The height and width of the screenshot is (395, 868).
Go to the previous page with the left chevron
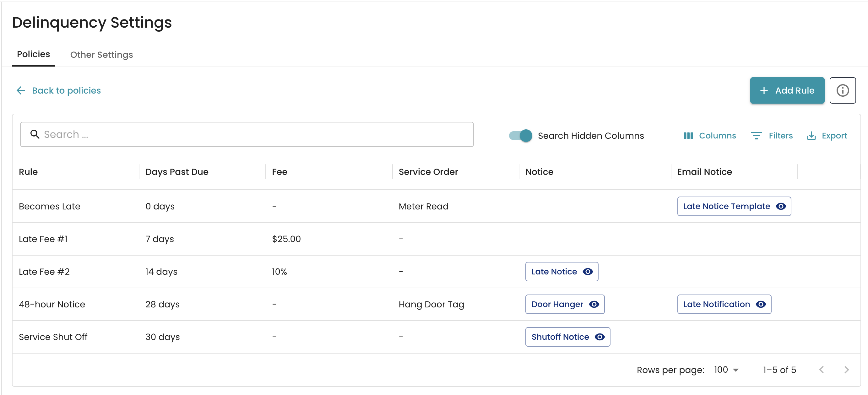[821, 370]
